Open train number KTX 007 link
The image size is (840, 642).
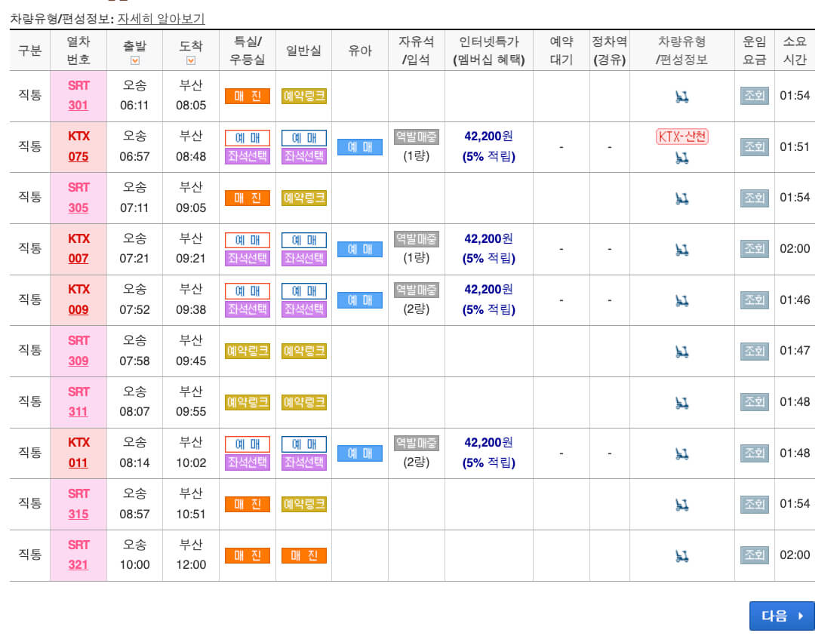click(78, 259)
